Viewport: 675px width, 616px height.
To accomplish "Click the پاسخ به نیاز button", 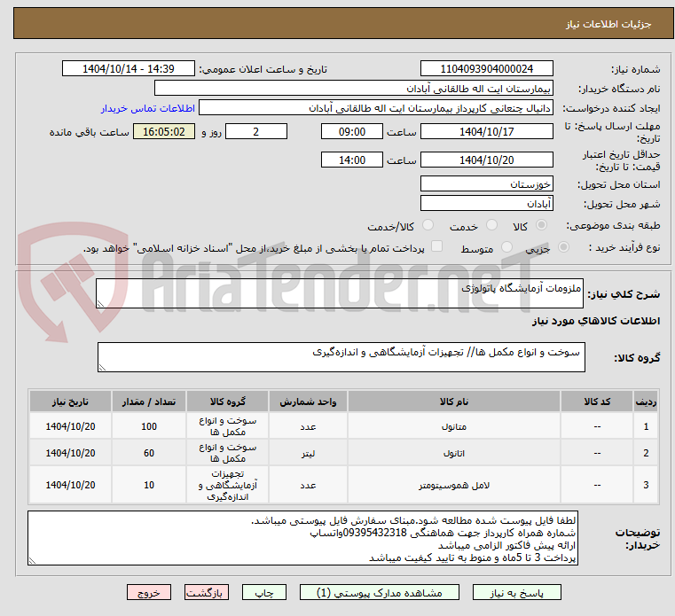I will click(516, 592).
